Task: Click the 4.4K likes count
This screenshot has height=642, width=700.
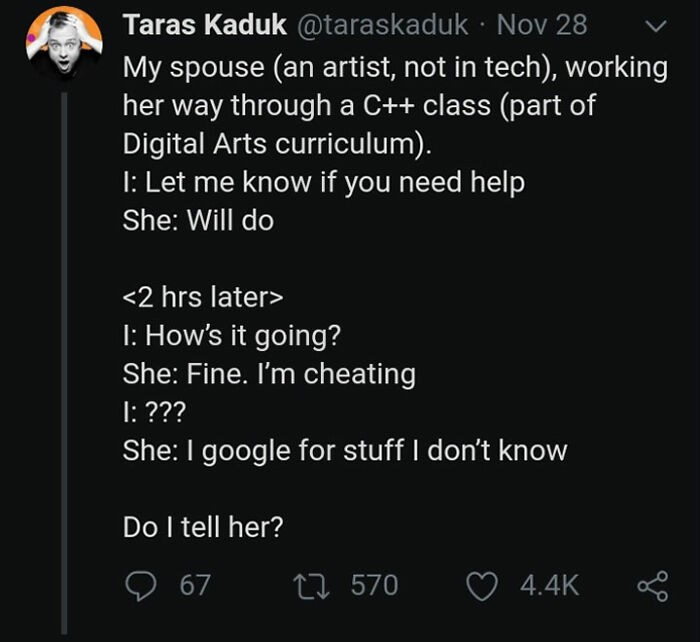Action: click(549, 584)
